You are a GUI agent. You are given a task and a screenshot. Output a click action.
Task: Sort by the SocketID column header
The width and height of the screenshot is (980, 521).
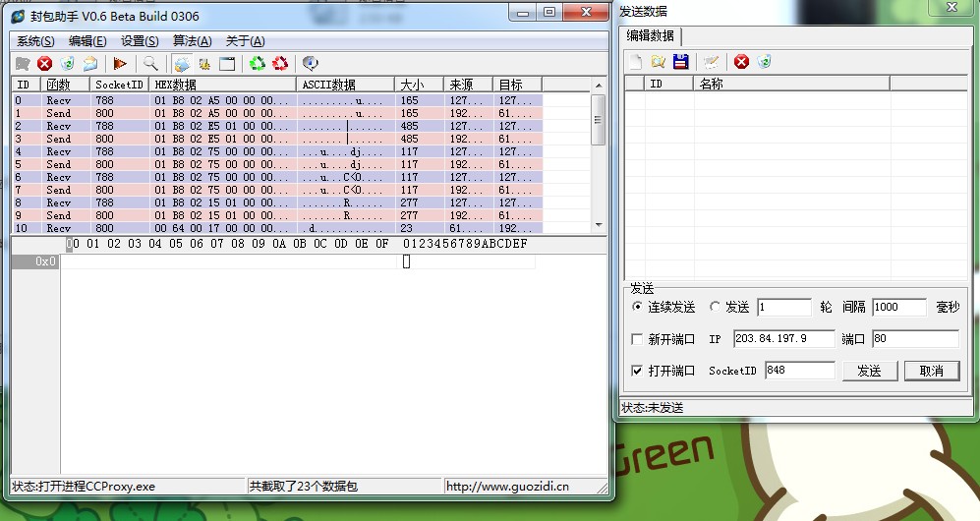120,85
